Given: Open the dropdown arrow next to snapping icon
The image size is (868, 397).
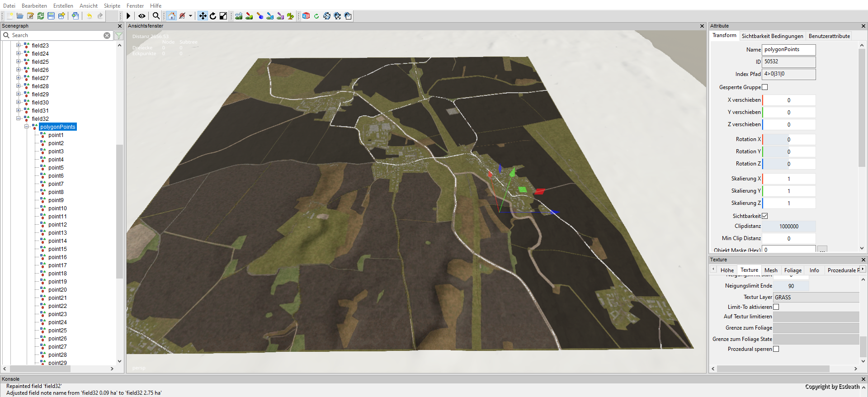Looking at the screenshot, I should coord(190,16).
